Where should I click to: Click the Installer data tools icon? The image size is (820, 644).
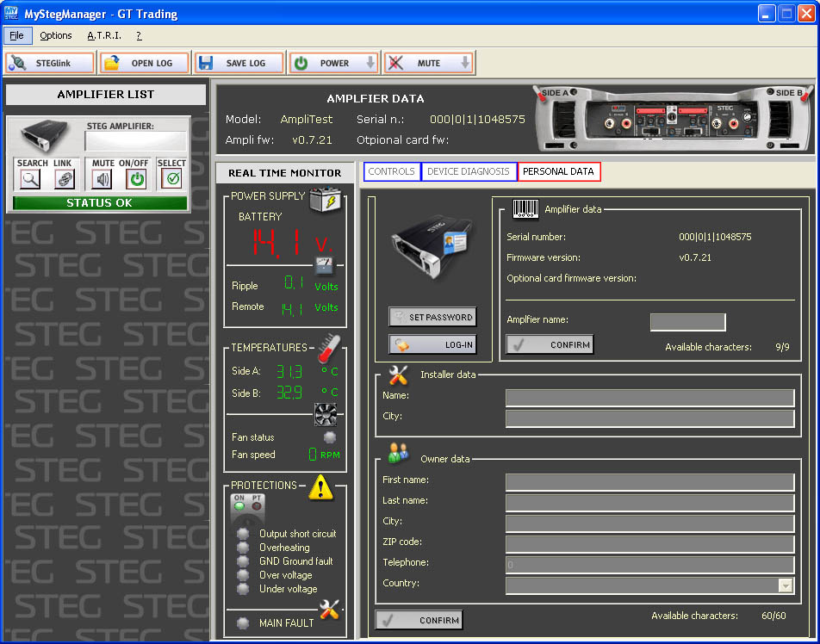tap(399, 375)
